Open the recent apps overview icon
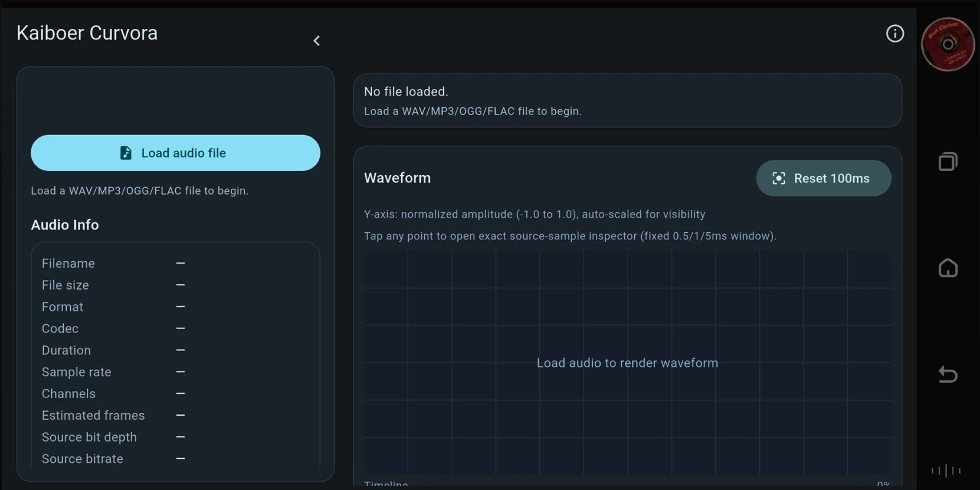The width and height of the screenshot is (980, 490). pos(948,162)
